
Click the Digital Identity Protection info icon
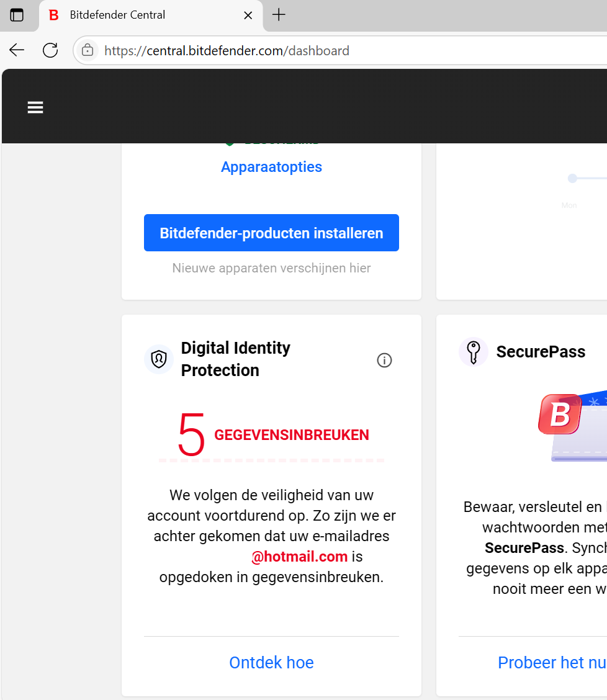pos(385,360)
